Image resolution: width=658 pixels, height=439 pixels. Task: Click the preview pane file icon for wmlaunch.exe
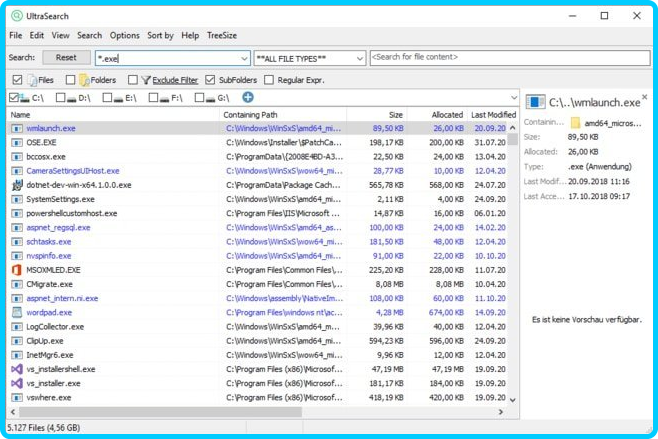[x=535, y=102]
